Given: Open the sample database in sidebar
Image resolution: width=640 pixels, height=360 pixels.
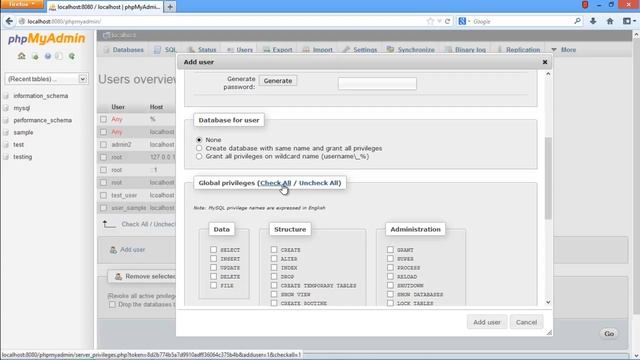Looking at the screenshot, I should coord(23,133).
